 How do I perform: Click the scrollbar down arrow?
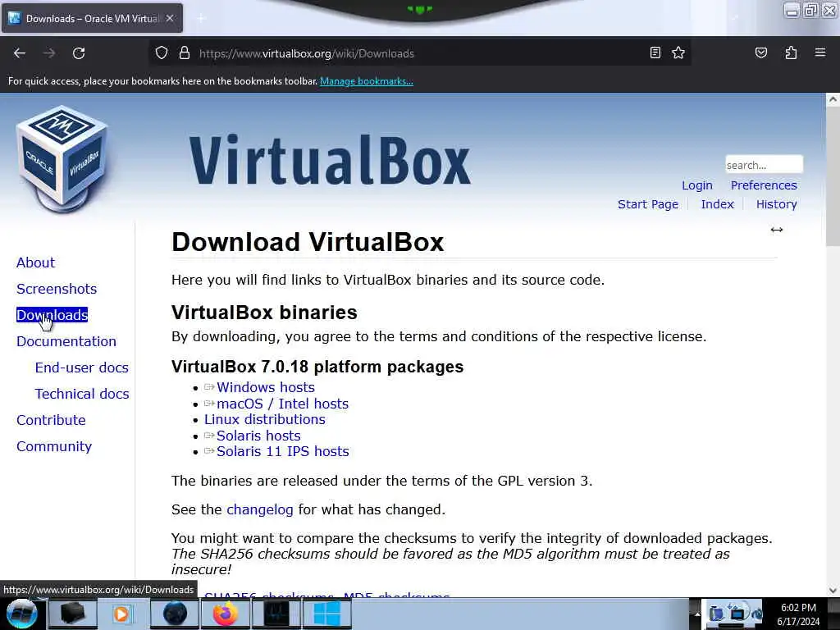833,591
